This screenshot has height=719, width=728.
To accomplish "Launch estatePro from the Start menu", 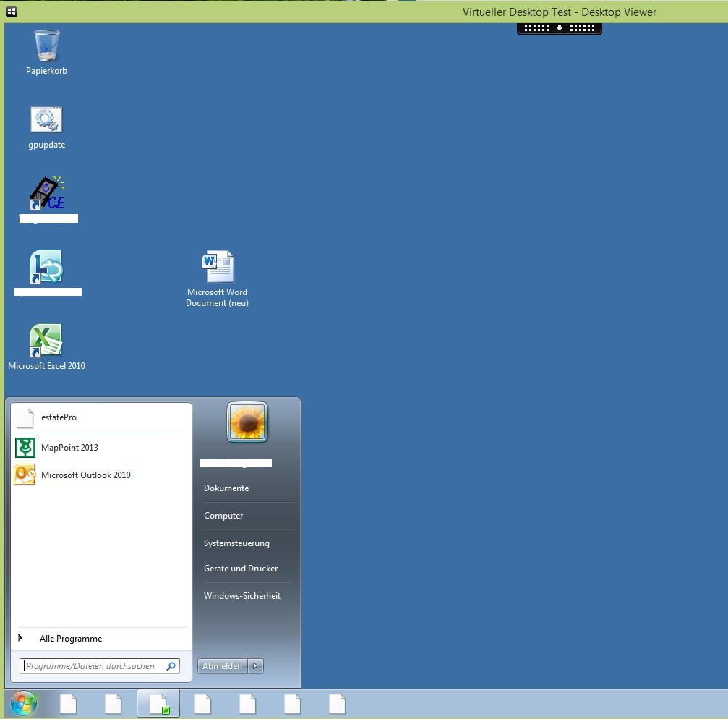I will point(100,417).
